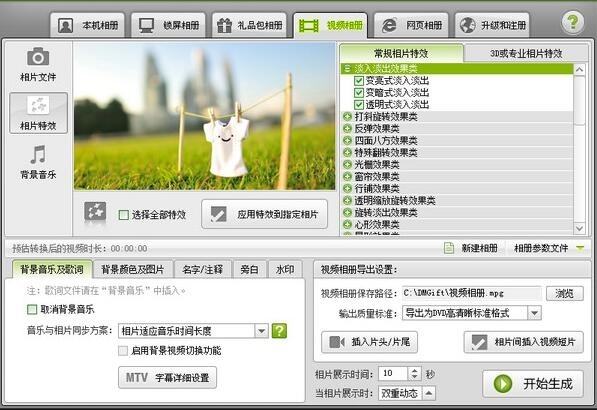The image size is (597, 410).
Task: Click the 开始生成 button
Action: tap(533, 384)
